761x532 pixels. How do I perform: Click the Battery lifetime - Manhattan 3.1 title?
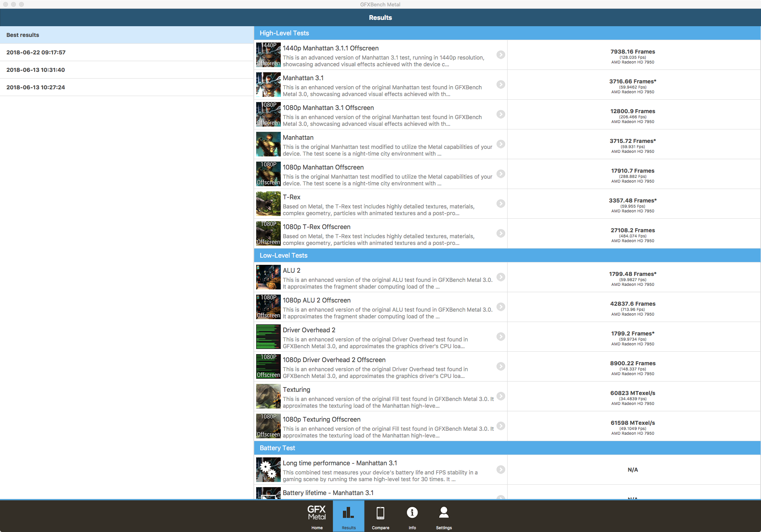328,493
